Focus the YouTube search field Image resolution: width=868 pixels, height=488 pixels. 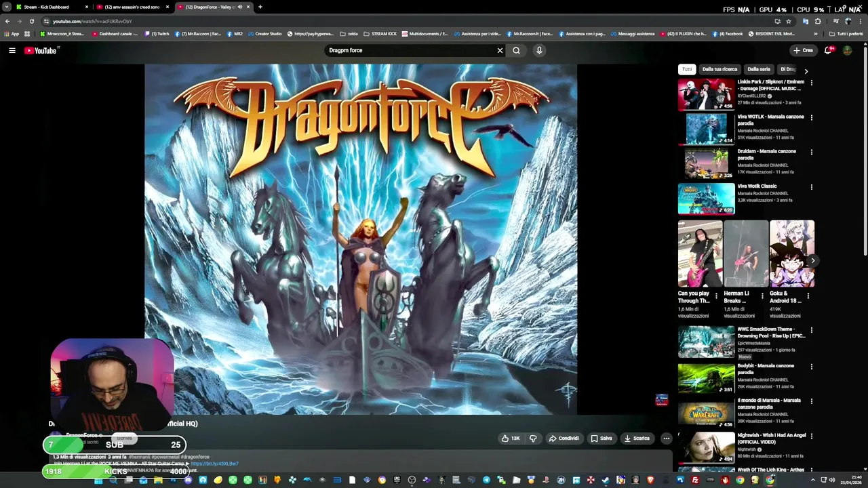click(410, 50)
